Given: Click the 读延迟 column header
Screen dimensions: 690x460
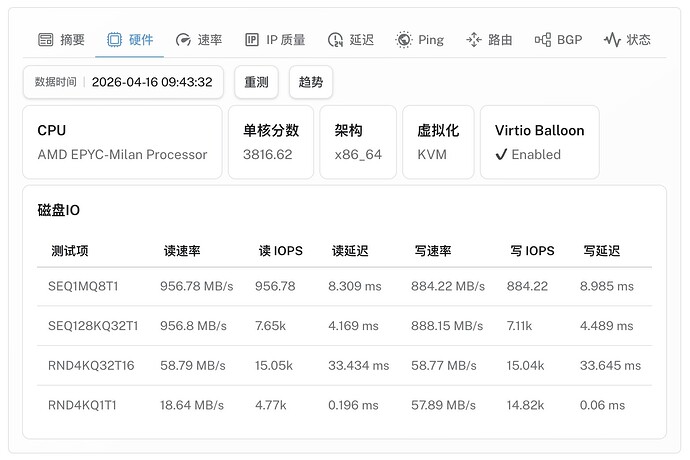Looking at the screenshot, I should (350, 251).
